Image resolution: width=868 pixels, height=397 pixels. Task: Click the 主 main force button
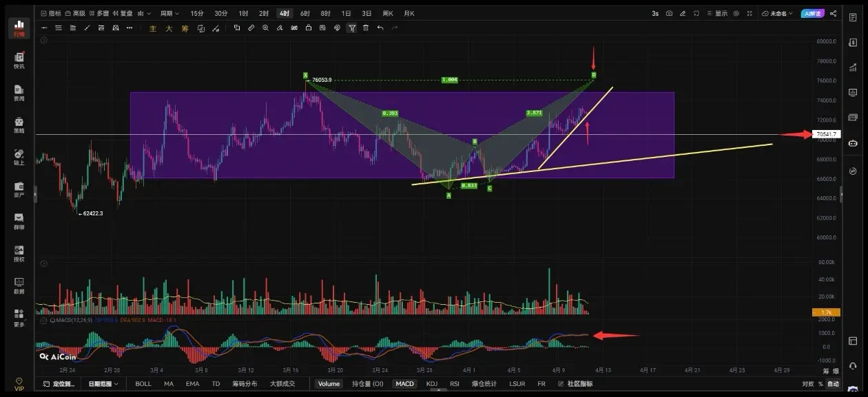point(153,28)
